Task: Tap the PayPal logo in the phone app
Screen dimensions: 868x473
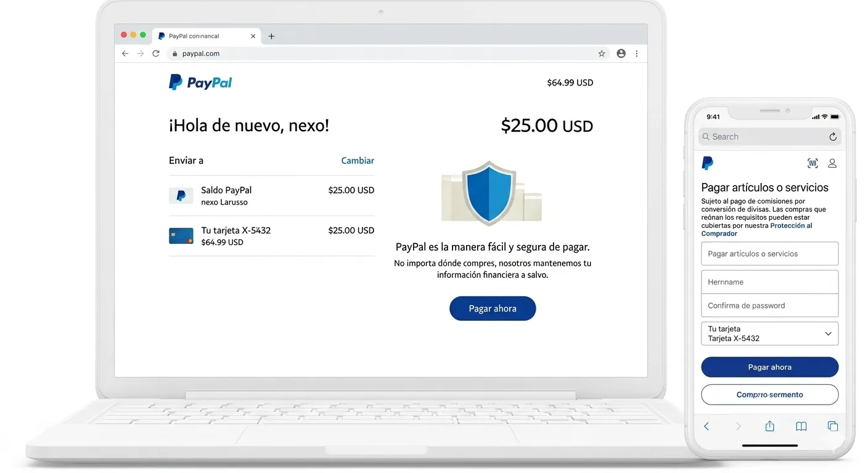Action: tap(708, 163)
